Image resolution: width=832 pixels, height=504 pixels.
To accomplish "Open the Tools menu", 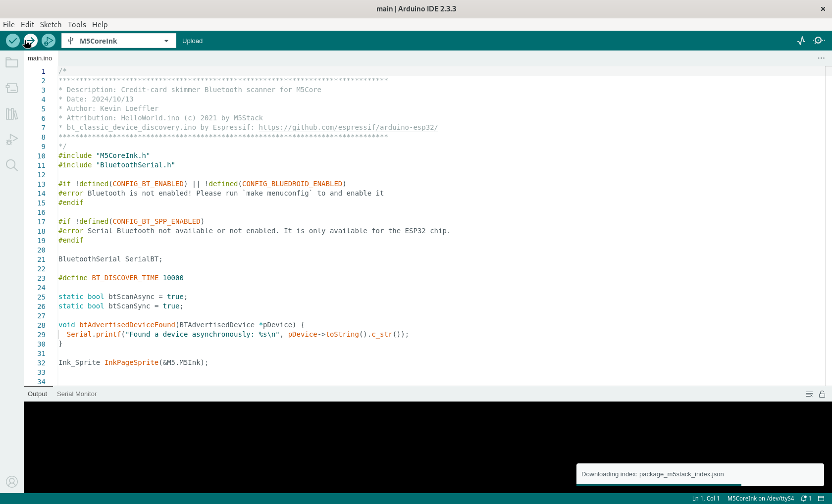I will [x=77, y=24].
